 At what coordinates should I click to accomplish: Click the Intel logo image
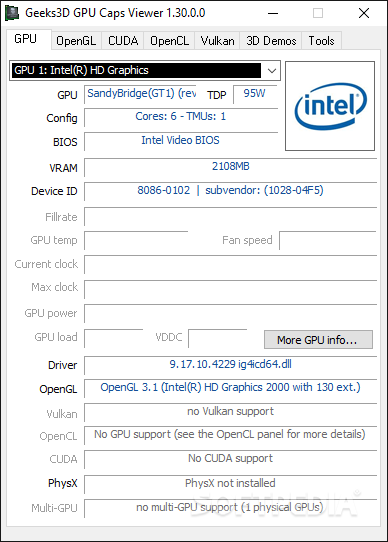point(330,106)
